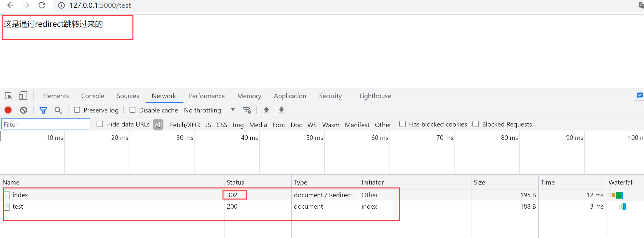Image resolution: width=644 pixels, height=238 pixels.
Task: Sort by the Type column header
Action: [x=325, y=182]
